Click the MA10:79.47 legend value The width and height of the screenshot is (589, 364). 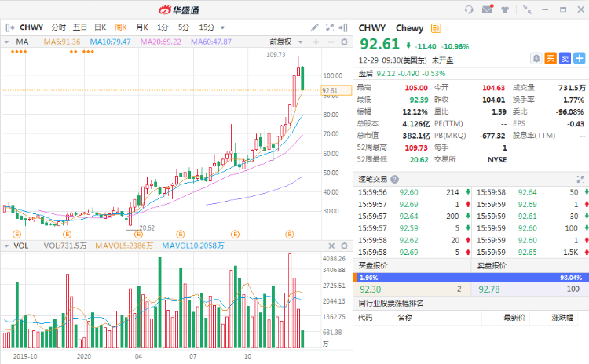[x=111, y=42]
